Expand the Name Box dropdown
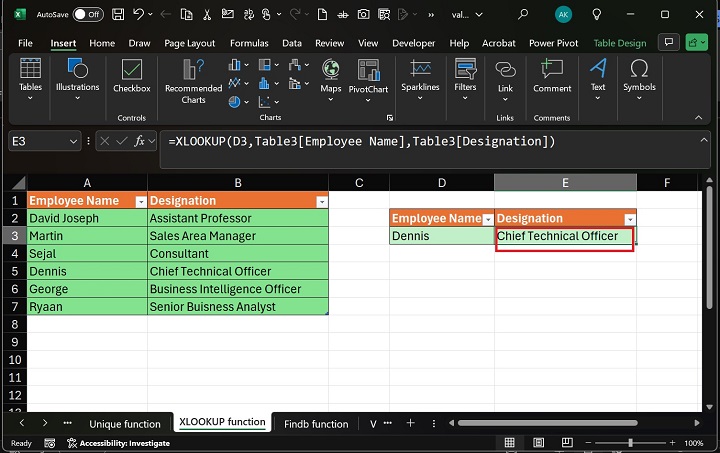The height and width of the screenshot is (453, 720). [x=74, y=142]
